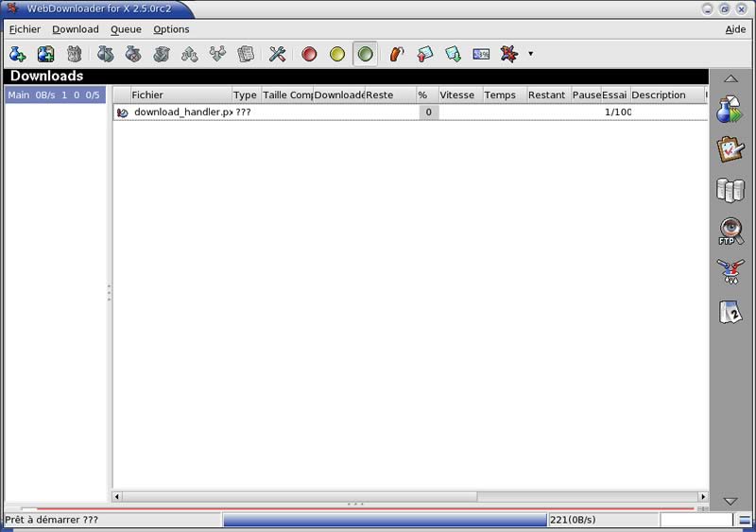Screen dimensions: 756x532
Task: Click the orange clear icon in toolbar
Action: point(396,54)
